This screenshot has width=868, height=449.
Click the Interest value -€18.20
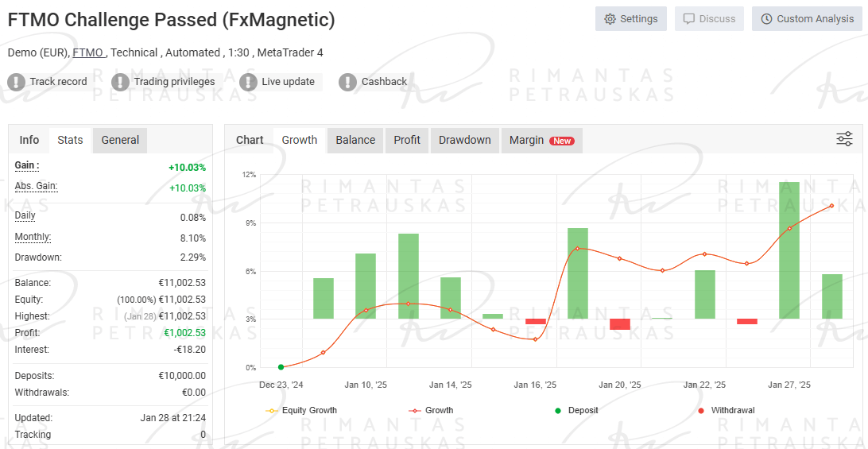click(189, 350)
